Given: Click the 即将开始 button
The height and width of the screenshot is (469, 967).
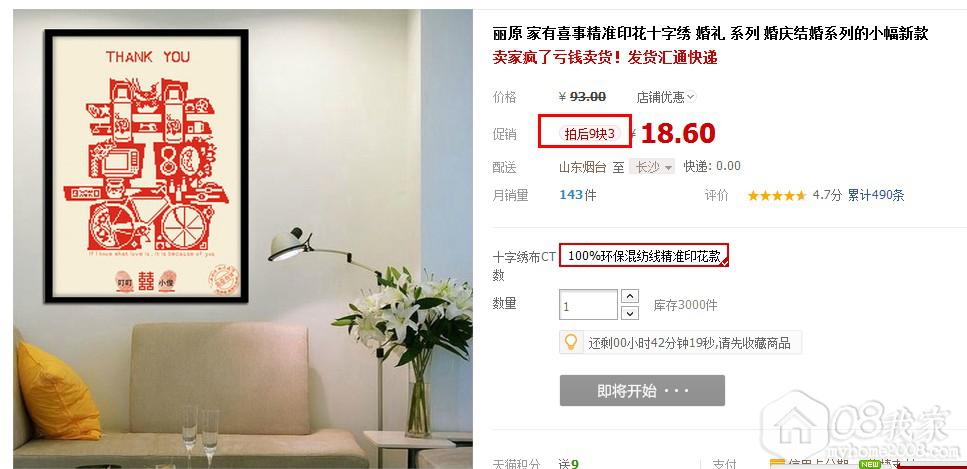Looking at the screenshot, I should coord(642,391).
